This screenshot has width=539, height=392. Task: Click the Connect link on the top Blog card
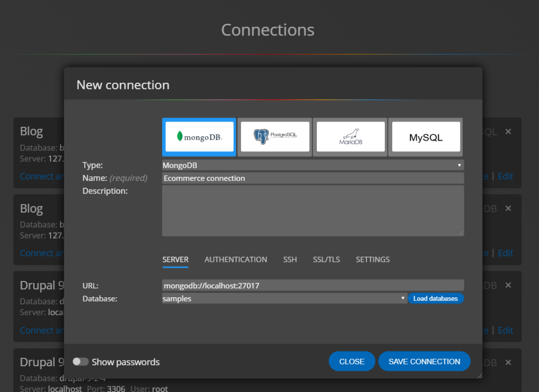click(42, 176)
